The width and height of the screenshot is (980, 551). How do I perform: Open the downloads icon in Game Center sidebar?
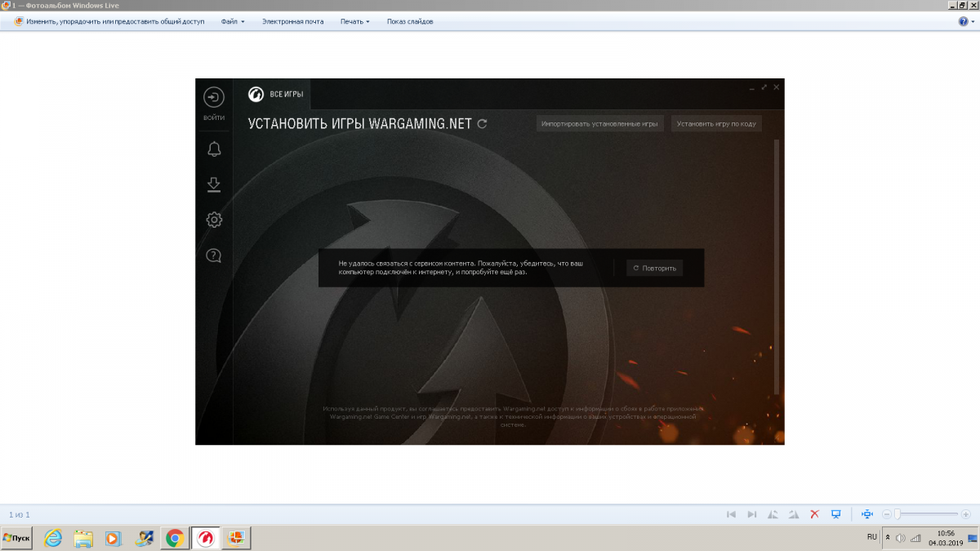pyautogui.click(x=214, y=185)
